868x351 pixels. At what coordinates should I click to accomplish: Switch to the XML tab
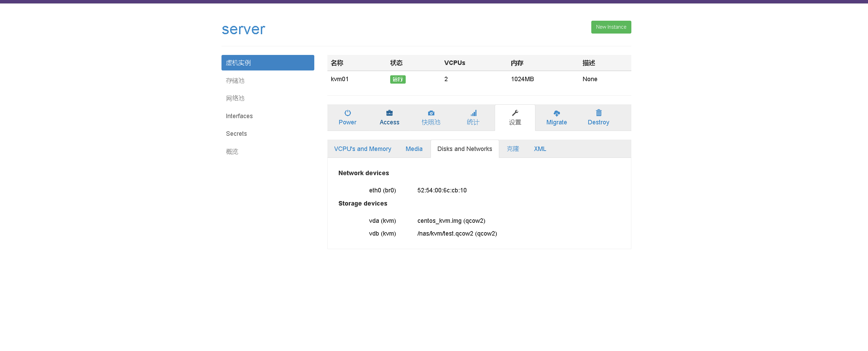[x=540, y=149]
